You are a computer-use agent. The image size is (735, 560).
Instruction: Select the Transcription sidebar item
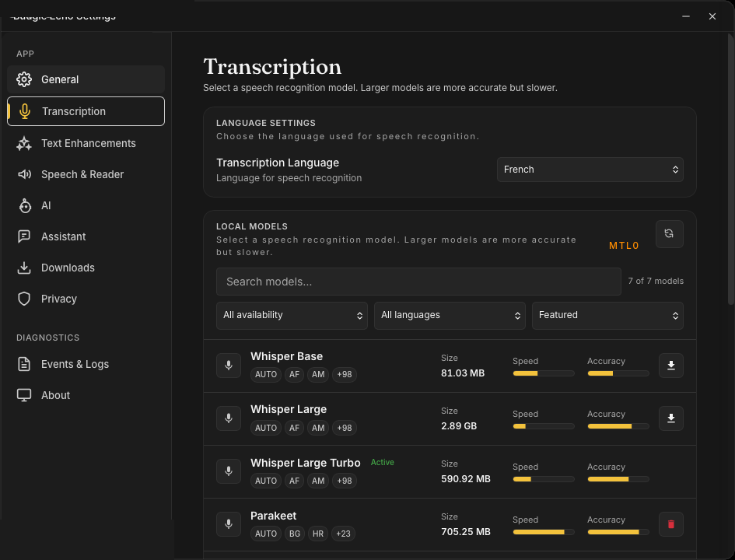[86, 111]
